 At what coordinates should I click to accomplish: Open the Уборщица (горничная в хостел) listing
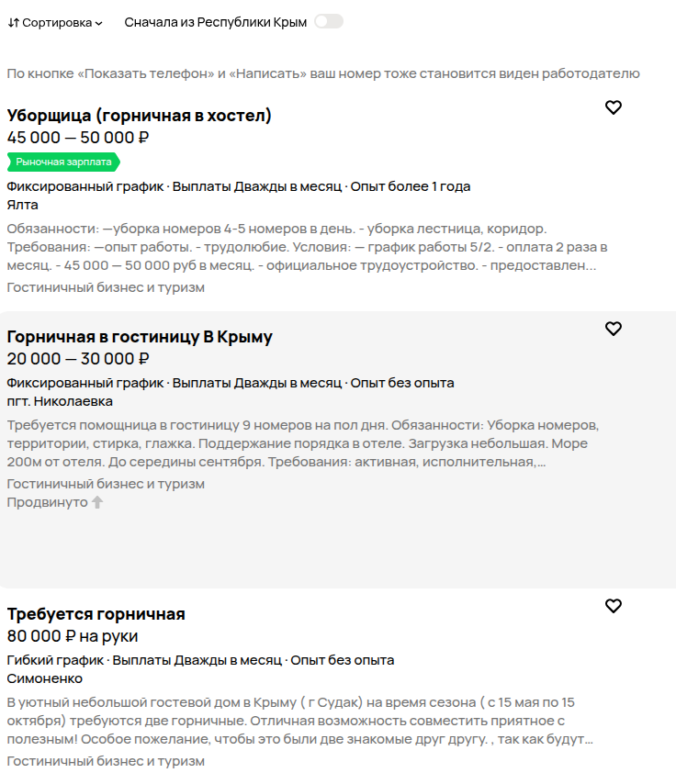click(x=139, y=116)
